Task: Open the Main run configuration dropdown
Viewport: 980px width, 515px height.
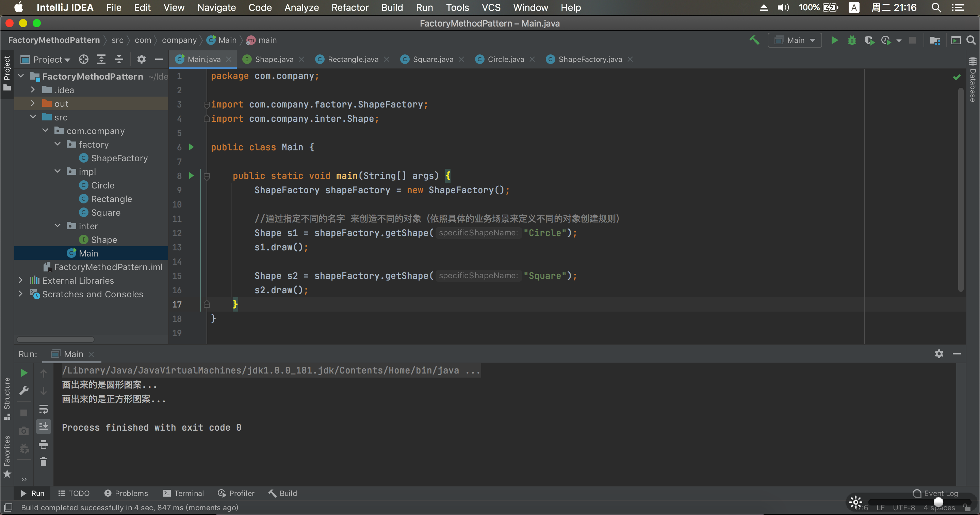Action: (x=795, y=40)
